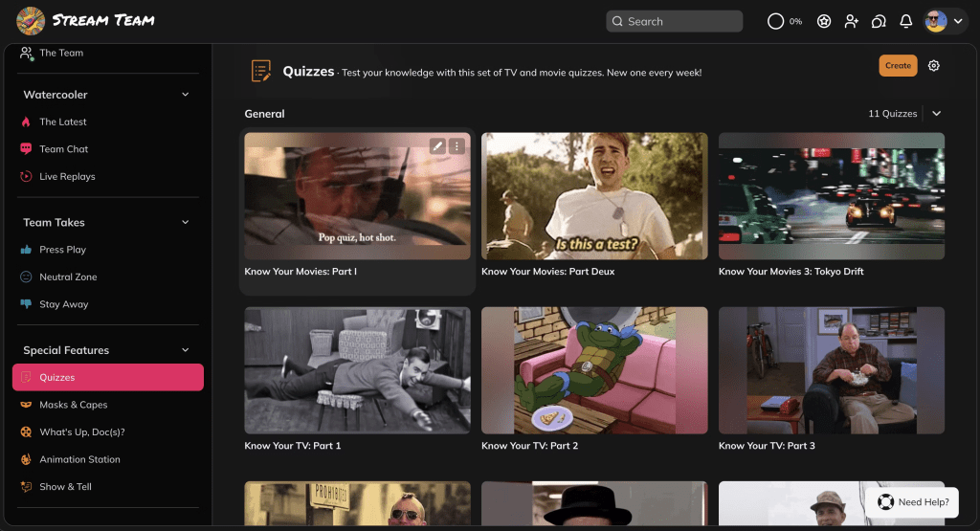Click the orange Create button

[x=898, y=66]
